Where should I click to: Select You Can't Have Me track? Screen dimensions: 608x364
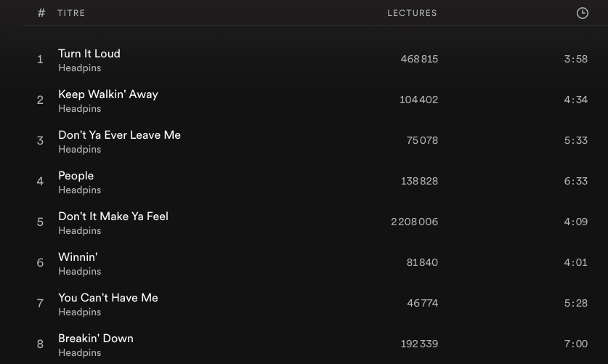click(108, 298)
